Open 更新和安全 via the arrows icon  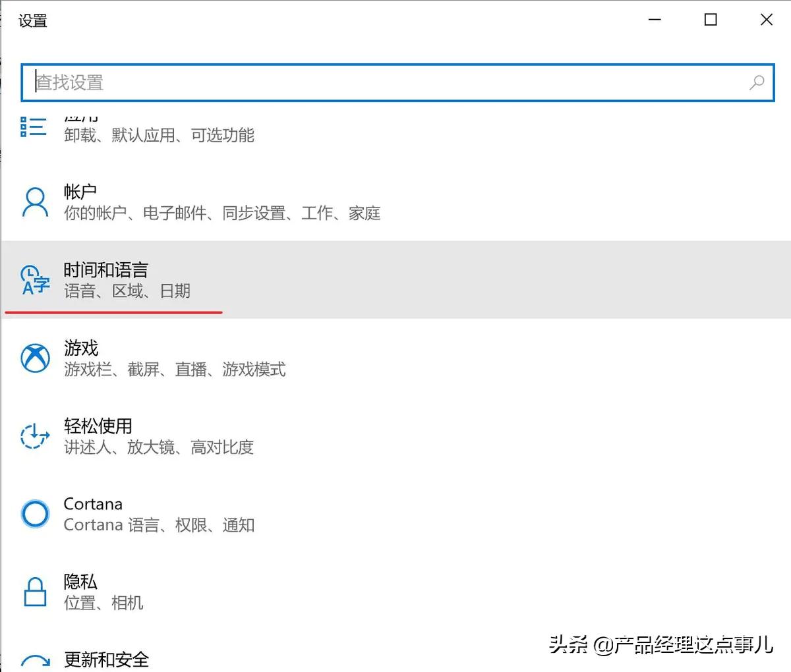(x=34, y=659)
